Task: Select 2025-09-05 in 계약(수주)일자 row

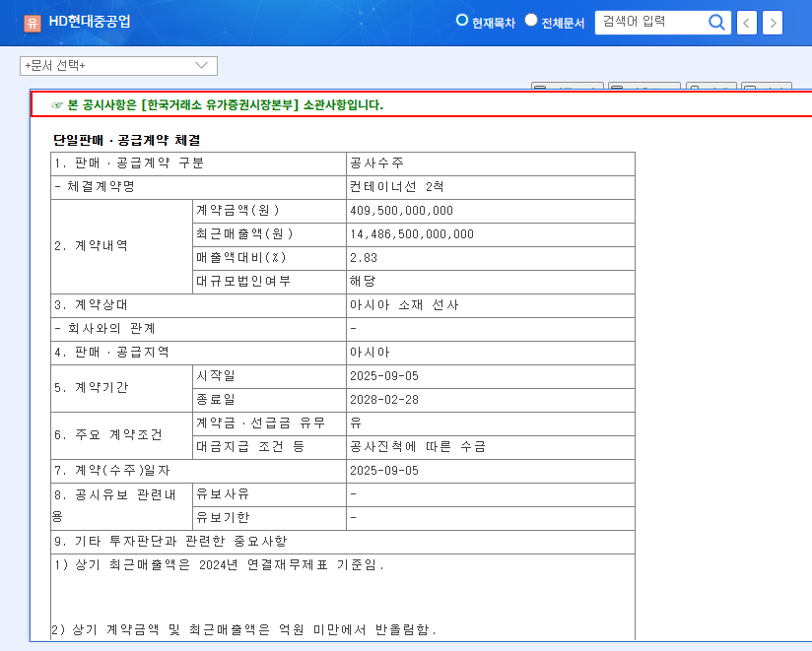Action: pos(384,471)
